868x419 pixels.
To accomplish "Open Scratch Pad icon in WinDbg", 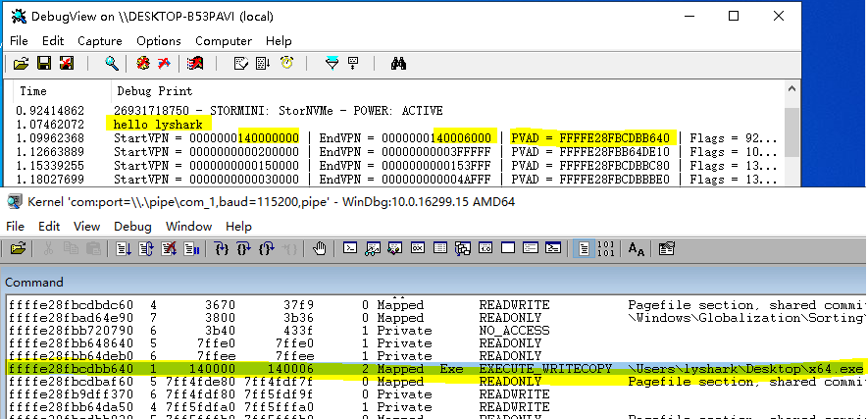I will pos(508,248).
